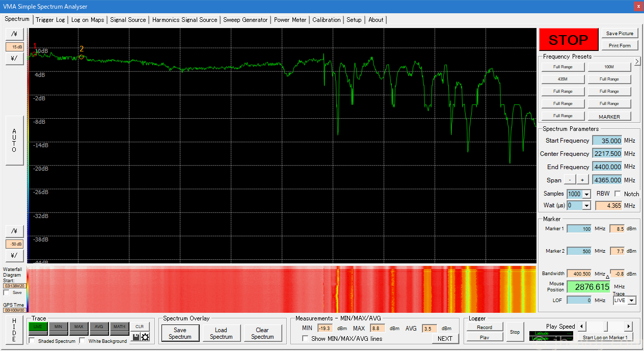
Task: Click the logger Stop button
Action: point(515,332)
